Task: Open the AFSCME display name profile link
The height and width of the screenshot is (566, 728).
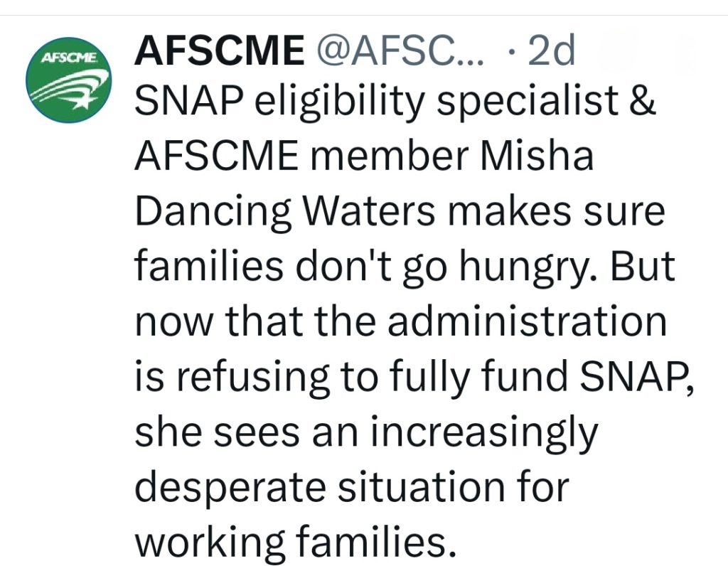Action: click(218, 51)
